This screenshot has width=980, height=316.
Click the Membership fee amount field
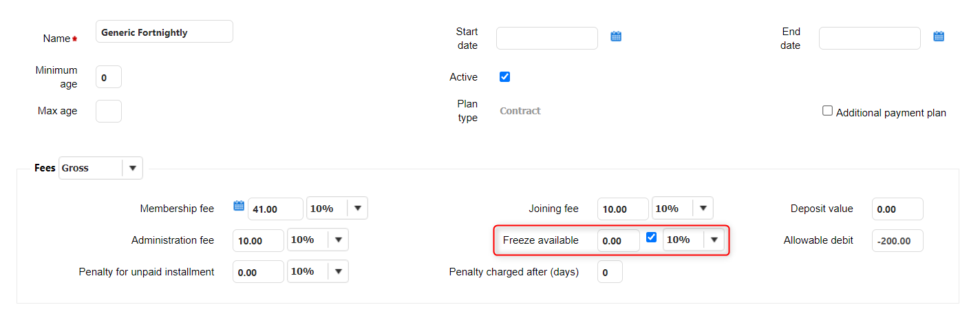pyautogui.click(x=275, y=209)
